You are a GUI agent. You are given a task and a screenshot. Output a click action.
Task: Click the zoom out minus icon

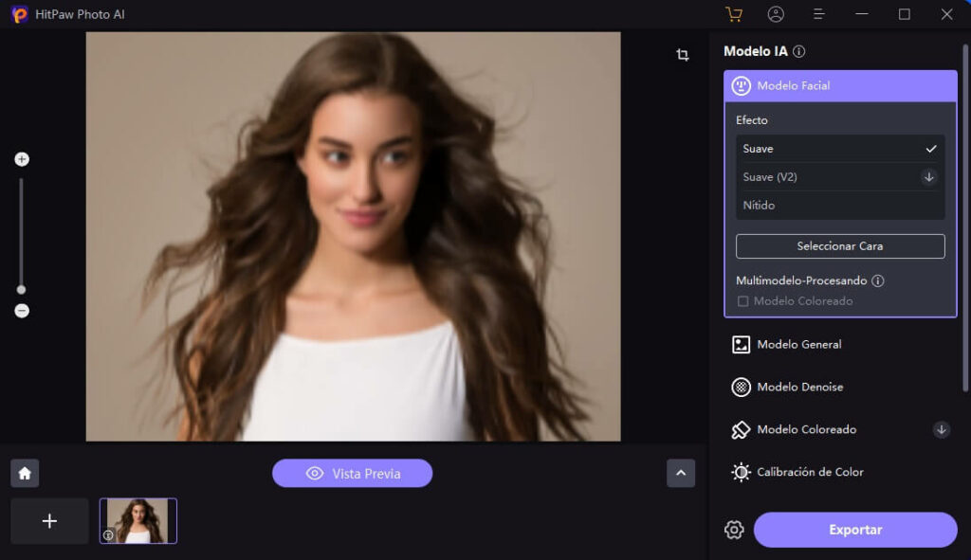pyautogui.click(x=22, y=311)
